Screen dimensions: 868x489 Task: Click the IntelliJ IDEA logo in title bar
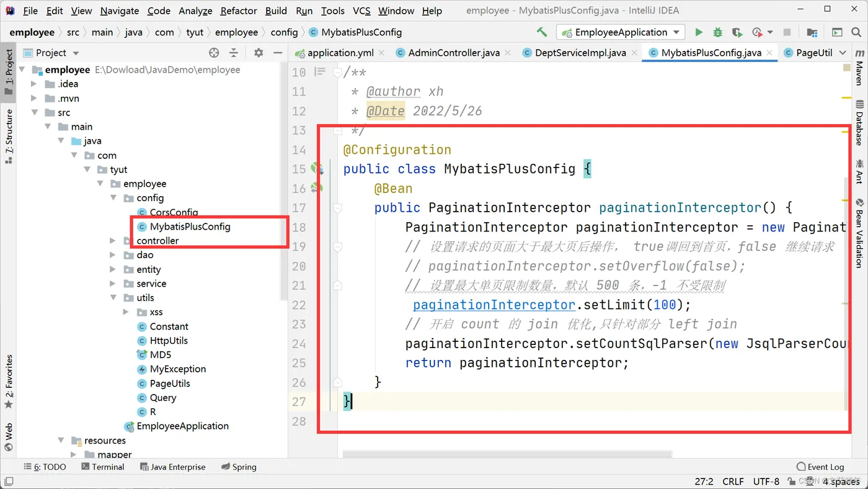[x=10, y=11]
